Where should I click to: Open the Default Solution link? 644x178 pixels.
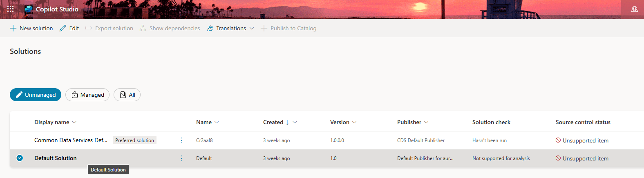pyautogui.click(x=56, y=158)
